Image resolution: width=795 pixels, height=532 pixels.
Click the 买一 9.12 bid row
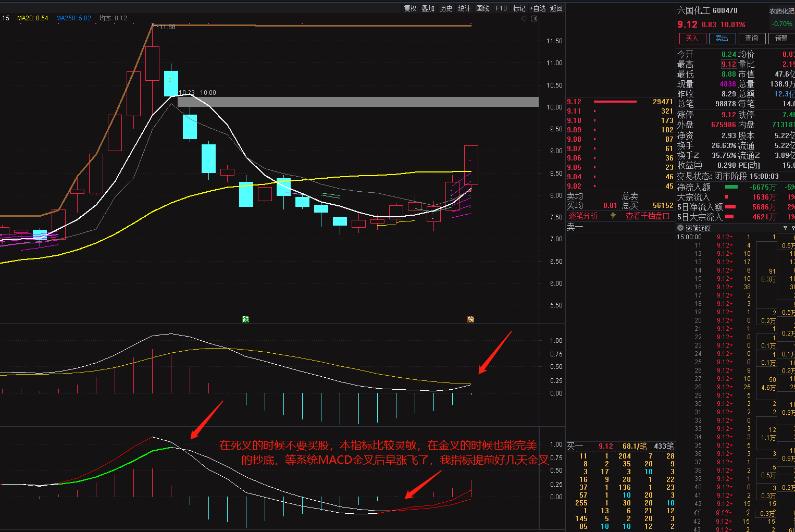point(620,446)
